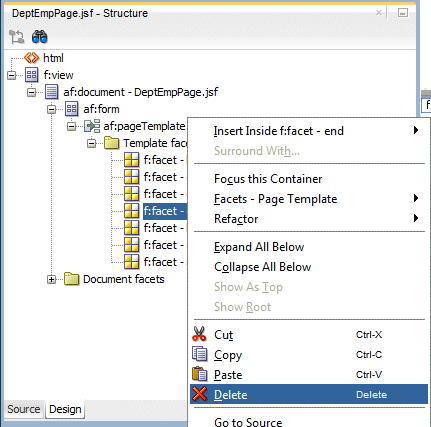The width and height of the screenshot is (431, 427).
Task: Select the af:document - DeptEmpPage.jsf node
Action: pyautogui.click(x=141, y=92)
